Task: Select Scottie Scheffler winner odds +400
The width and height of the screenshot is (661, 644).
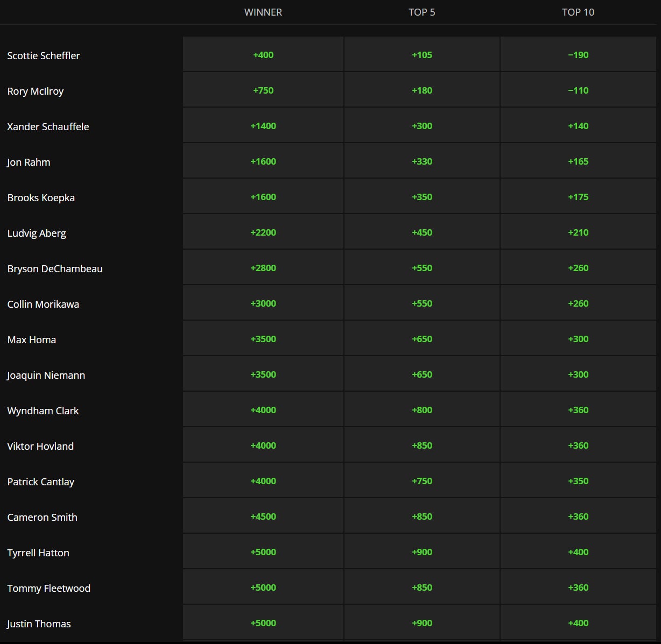Action: point(263,55)
